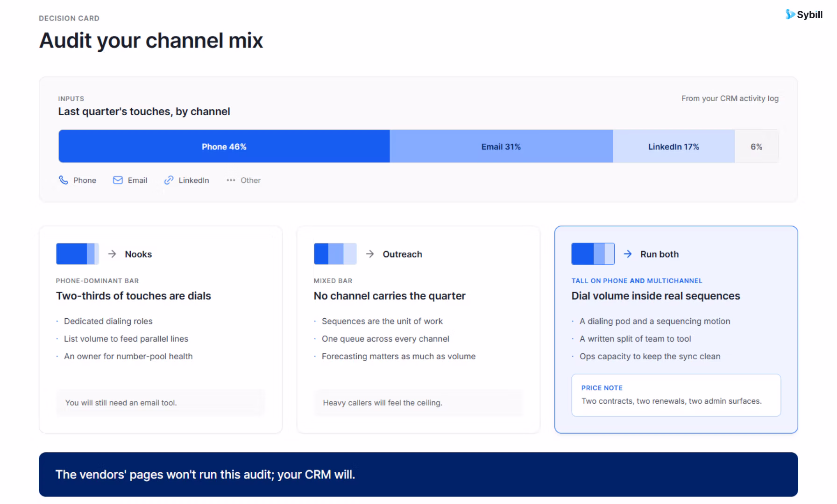The height and width of the screenshot is (504, 837).
Task: Click 'TALL ON PHONE AND MULTICHANNEL' label
Action: point(637,280)
